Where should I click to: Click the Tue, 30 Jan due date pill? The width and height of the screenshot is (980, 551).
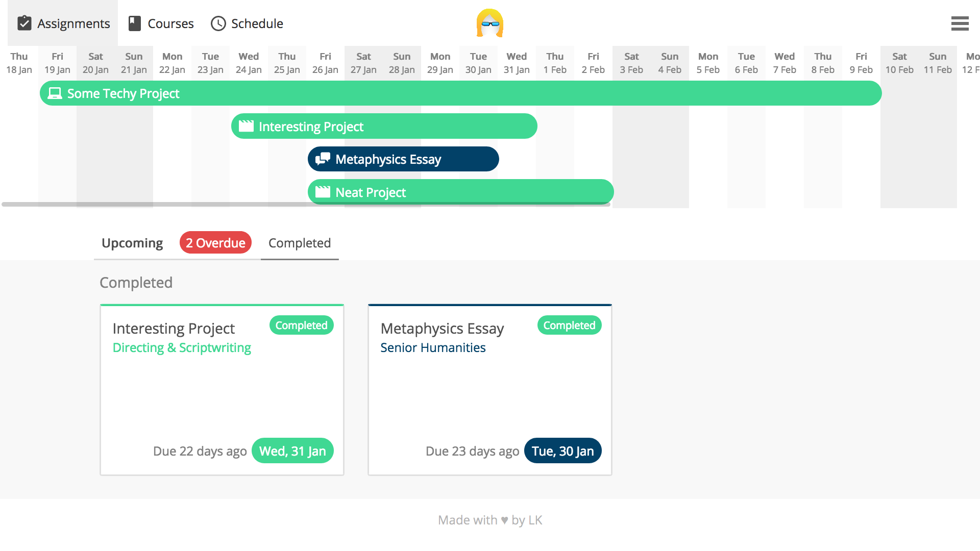pyautogui.click(x=562, y=451)
